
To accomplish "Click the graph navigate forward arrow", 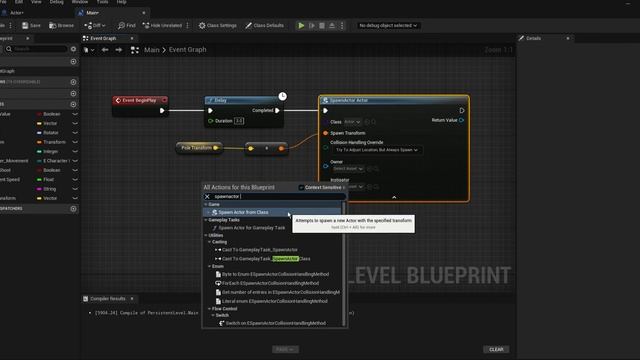I will (119, 50).
